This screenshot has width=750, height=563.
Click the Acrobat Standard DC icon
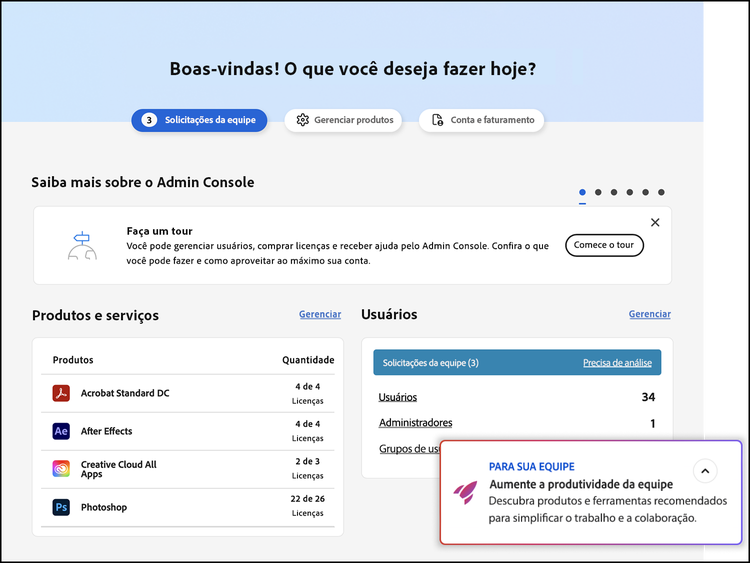click(61, 393)
